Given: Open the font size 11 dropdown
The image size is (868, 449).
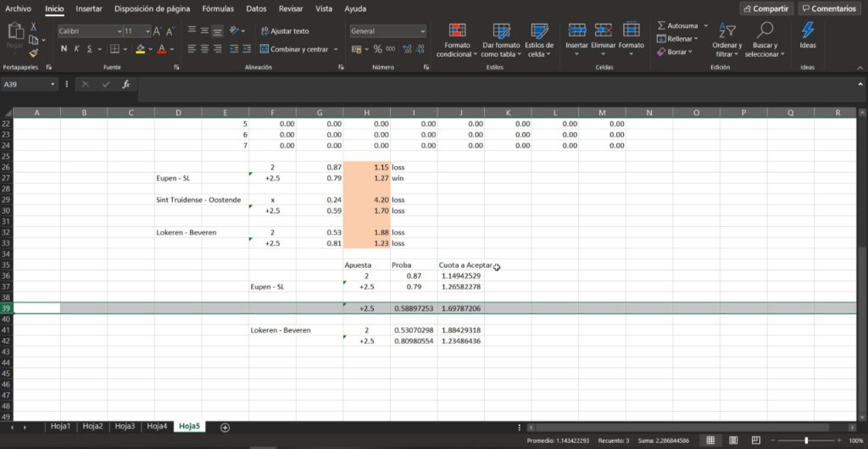Looking at the screenshot, I should click(x=147, y=31).
